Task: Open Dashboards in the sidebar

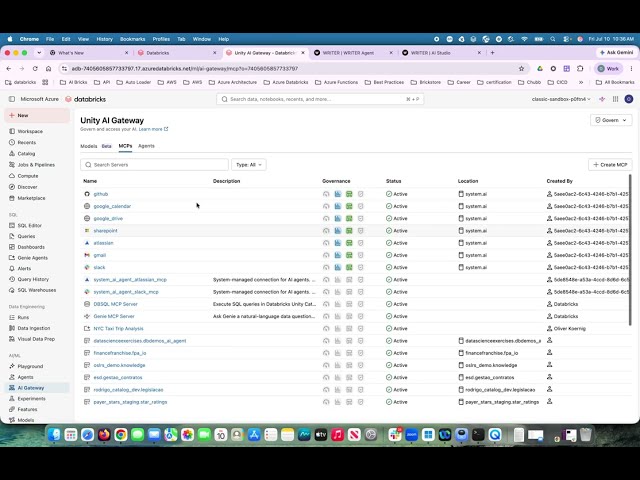Action: pyautogui.click(x=31, y=247)
